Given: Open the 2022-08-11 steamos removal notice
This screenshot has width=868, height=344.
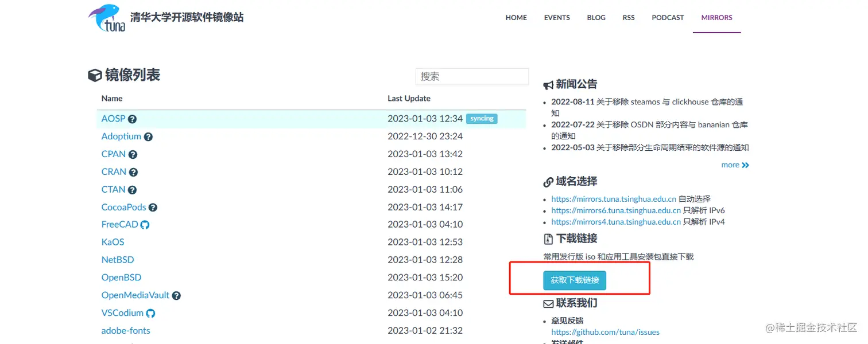Looking at the screenshot, I should (648, 107).
